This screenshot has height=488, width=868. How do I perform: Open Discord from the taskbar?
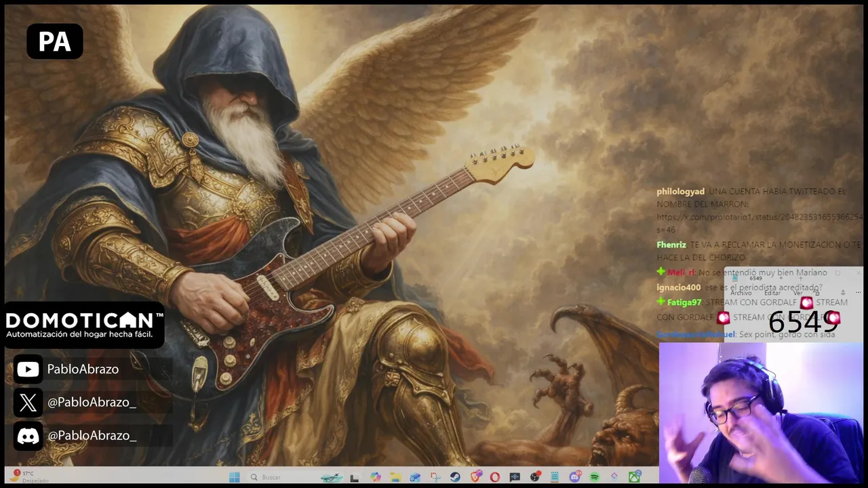point(575,477)
